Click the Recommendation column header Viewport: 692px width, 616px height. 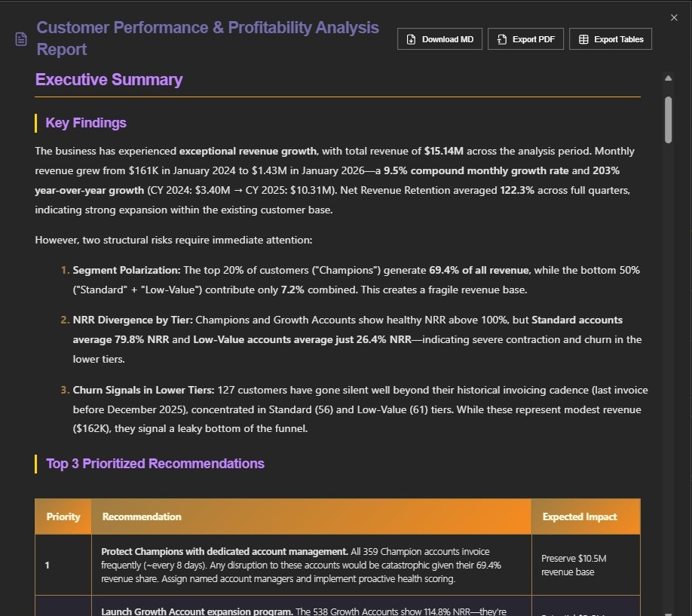[x=142, y=516]
